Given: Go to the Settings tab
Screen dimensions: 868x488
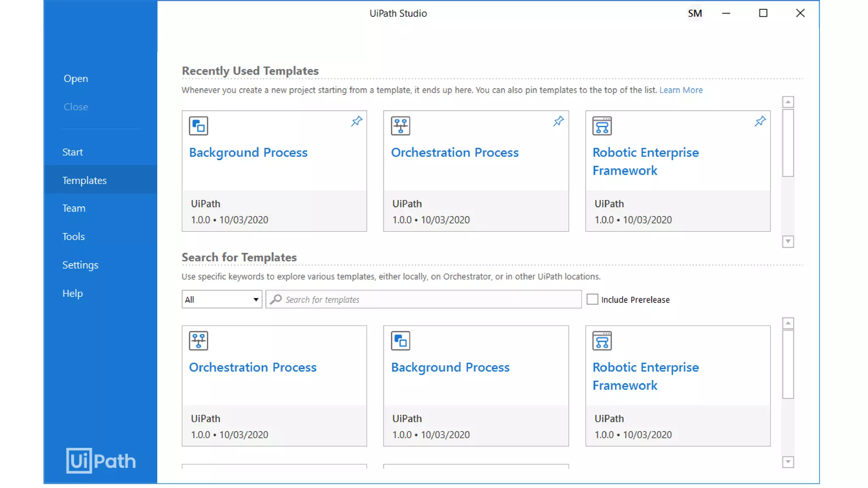Looking at the screenshot, I should (80, 265).
